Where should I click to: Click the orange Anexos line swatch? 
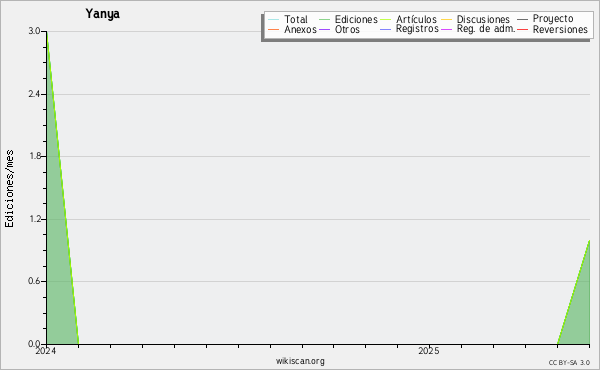tap(274, 29)
